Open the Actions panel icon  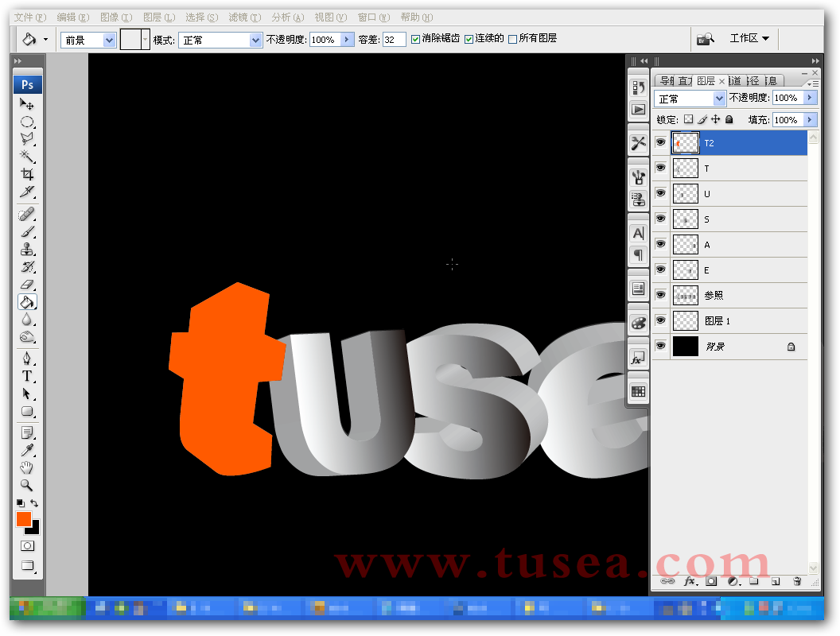638,110
